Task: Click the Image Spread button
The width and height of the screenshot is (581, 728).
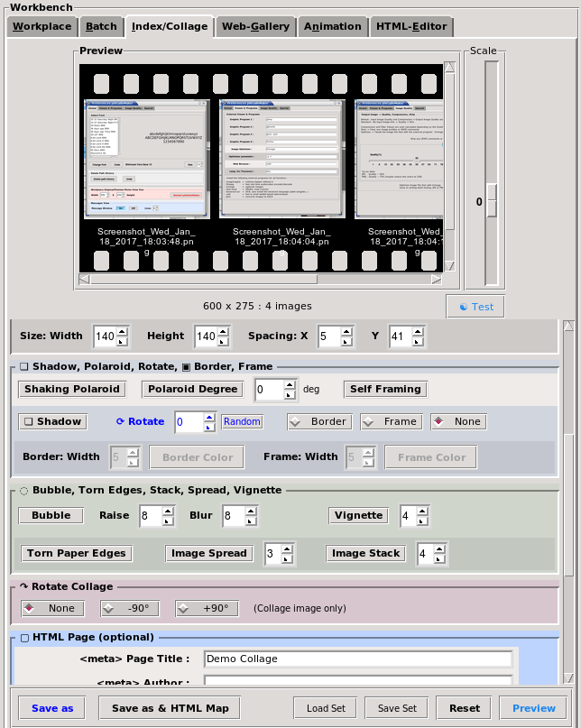Action: [209, 553]
